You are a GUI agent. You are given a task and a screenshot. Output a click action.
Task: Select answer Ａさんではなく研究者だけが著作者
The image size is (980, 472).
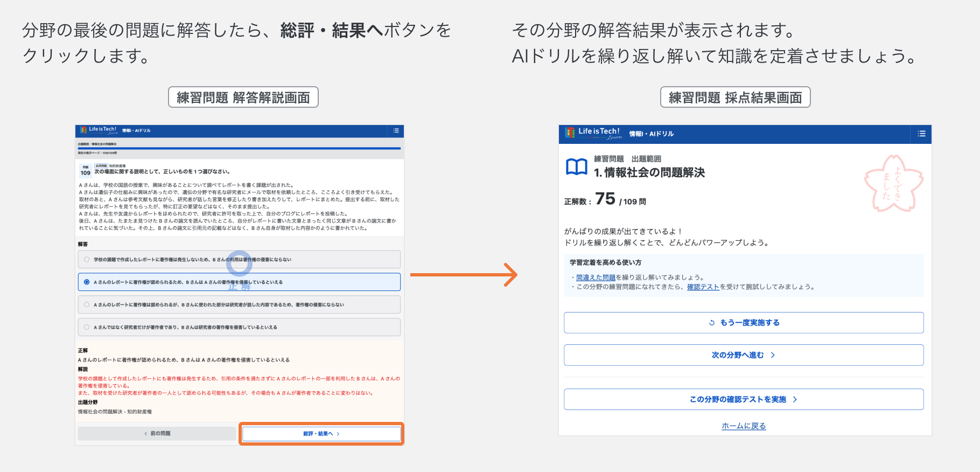(x=239, y=328)
